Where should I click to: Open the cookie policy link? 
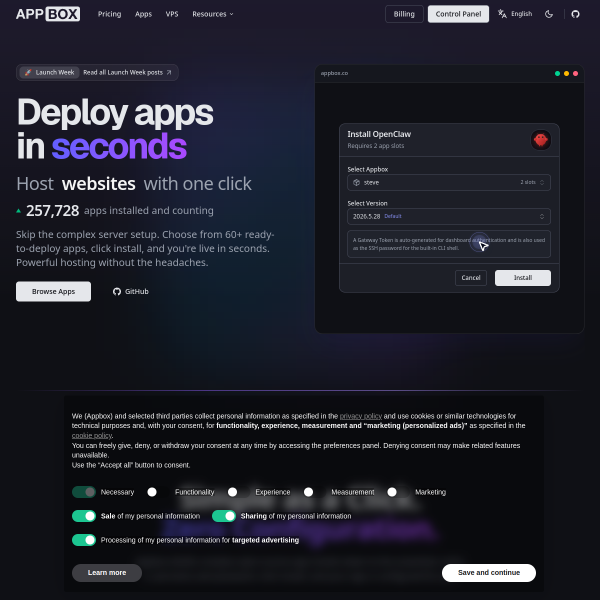[x=92, y=435]
